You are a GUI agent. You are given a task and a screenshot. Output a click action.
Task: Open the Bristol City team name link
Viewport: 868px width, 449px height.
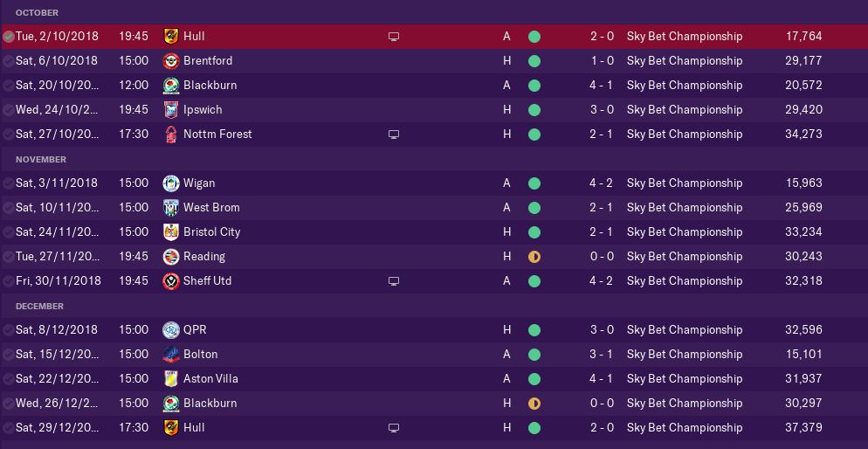pyautogui.click(x=211, y=232)
